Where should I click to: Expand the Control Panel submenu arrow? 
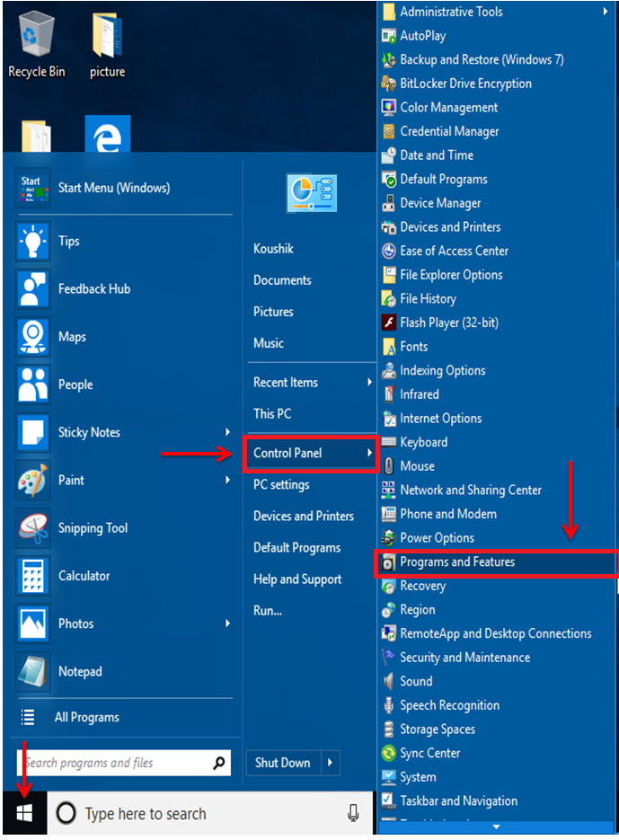(x=369, y=453)
